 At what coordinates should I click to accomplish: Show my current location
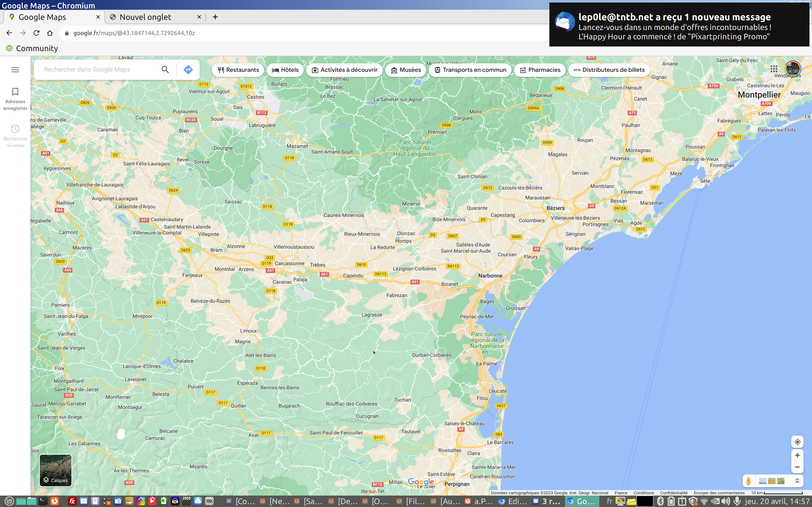(x=797, y=442)
